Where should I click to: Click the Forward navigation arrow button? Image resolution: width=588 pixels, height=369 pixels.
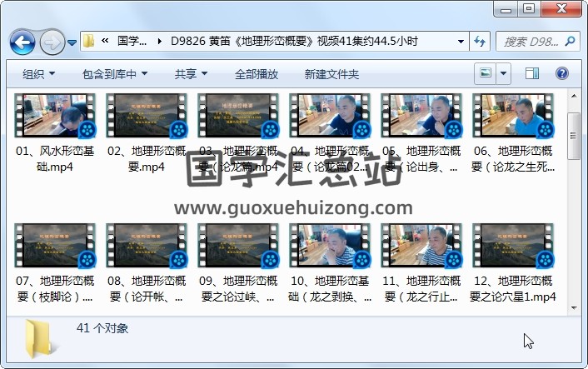point(52,42)
